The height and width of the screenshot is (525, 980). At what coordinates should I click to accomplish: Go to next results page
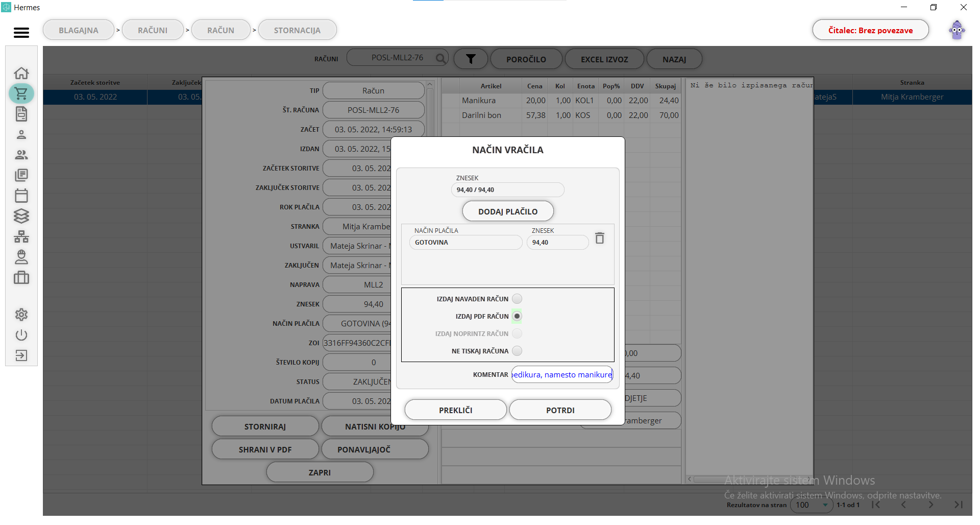point(931,505)
